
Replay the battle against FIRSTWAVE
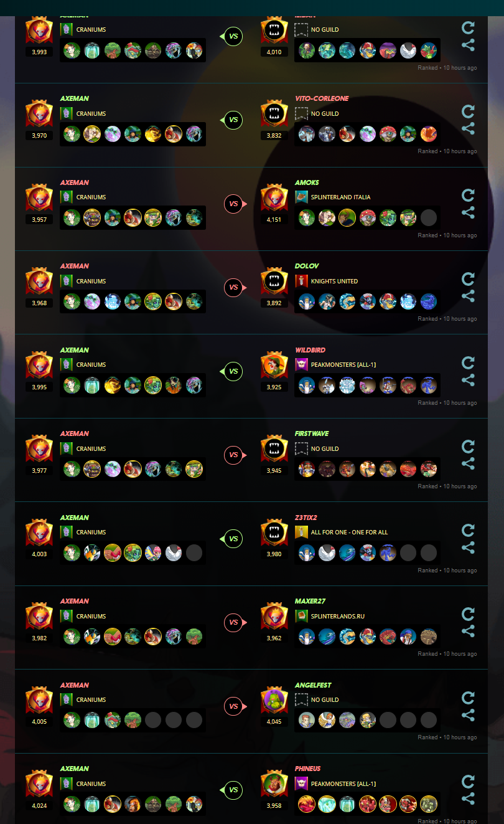[x=468, y=447]
